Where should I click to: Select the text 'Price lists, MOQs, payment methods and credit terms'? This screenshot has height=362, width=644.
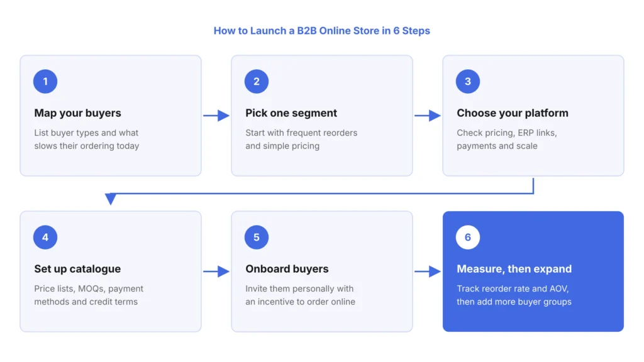[x=89, y=295]
